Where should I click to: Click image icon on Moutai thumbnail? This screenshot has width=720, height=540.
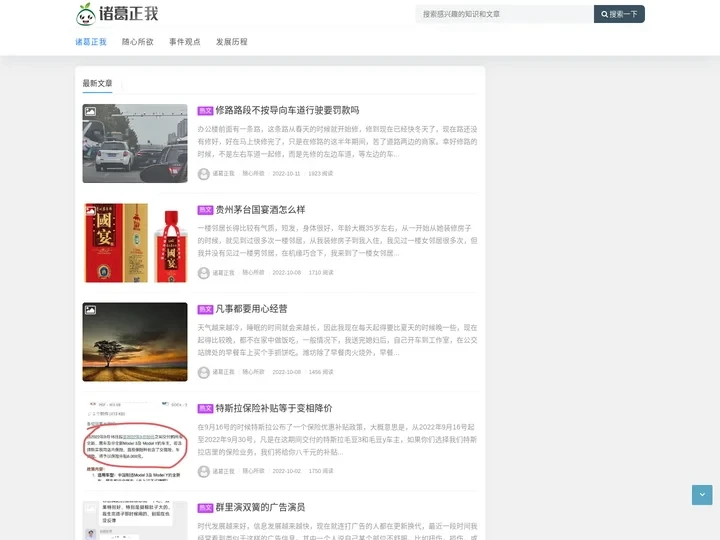[90, 211]
